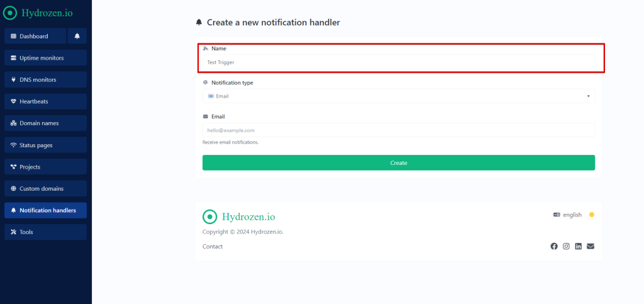
Task: Open Heartbeats page
Action: pyautogui.click(x=45, y=101)
